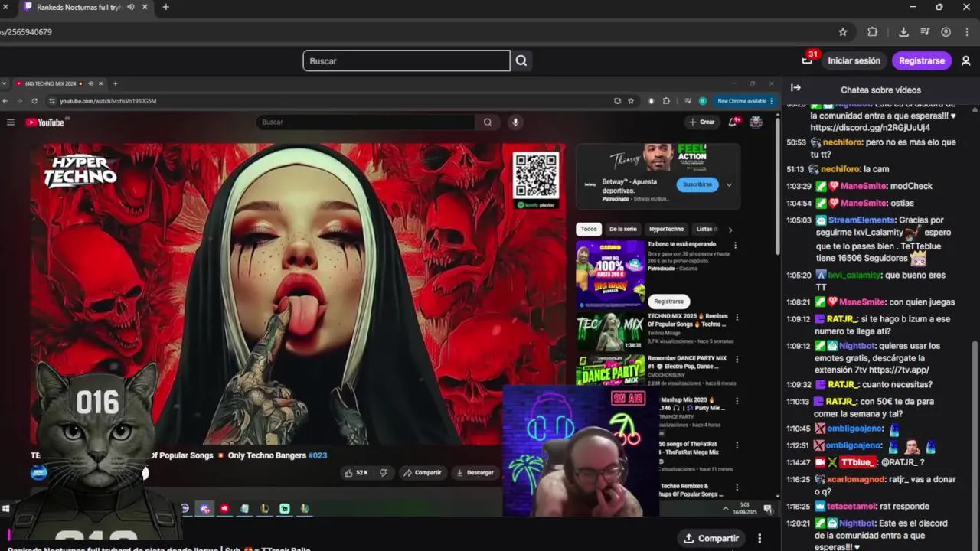
Task: Dislike the YouTube video thumbs-down
Action: 384,473
